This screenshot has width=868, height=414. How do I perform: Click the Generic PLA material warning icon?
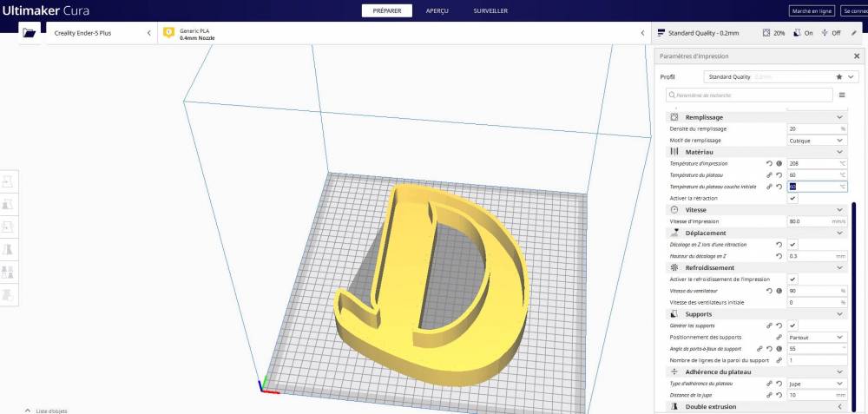169,33
